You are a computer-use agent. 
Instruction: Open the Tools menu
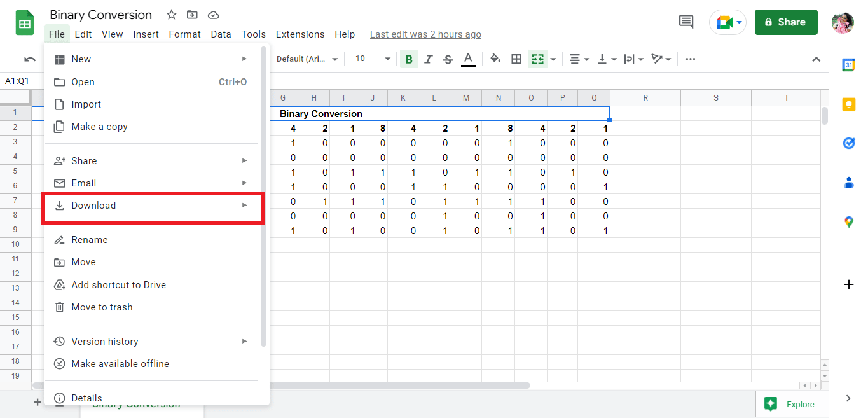pyautogui.click(x=254, y=34)
